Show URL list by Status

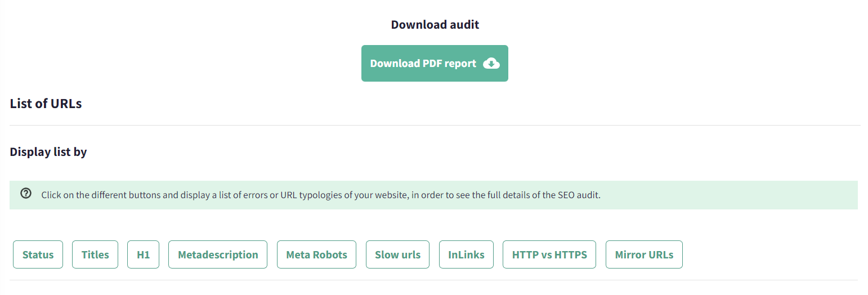38,254
